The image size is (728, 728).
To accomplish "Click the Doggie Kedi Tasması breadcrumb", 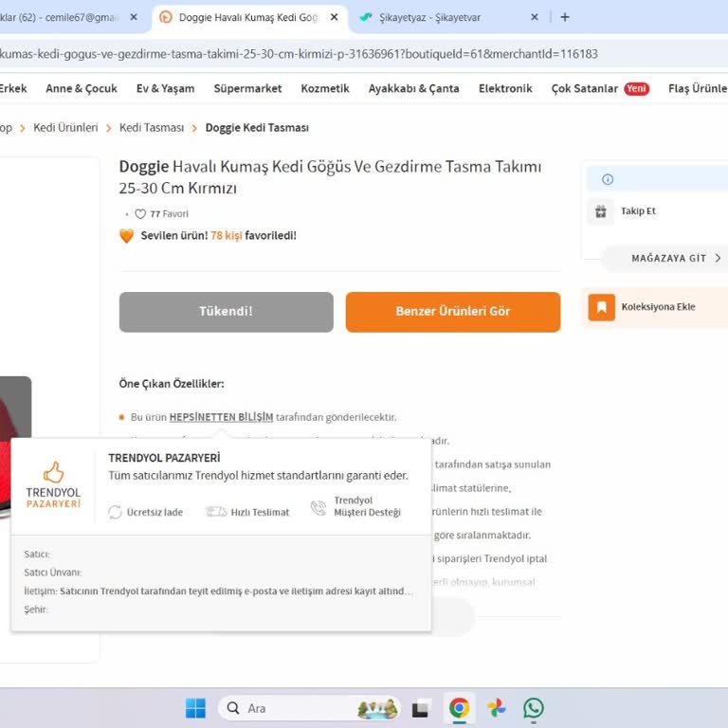I will tap(257, 128).
